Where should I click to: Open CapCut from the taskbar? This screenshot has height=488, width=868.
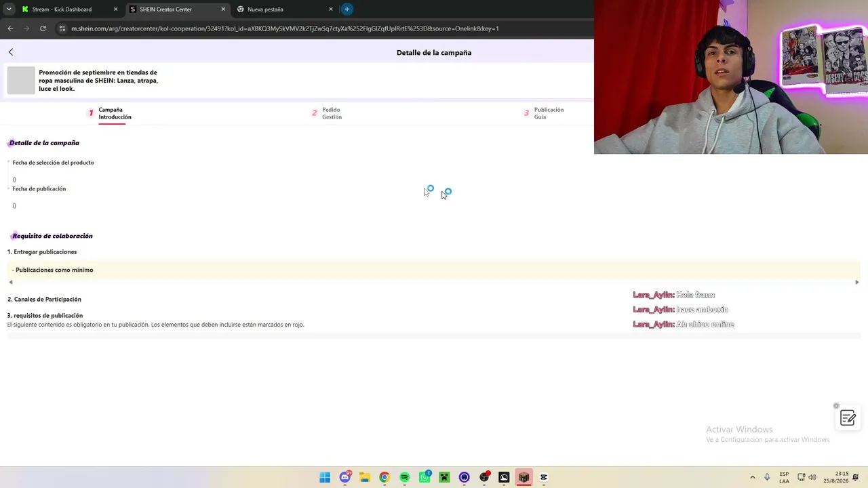544,477
